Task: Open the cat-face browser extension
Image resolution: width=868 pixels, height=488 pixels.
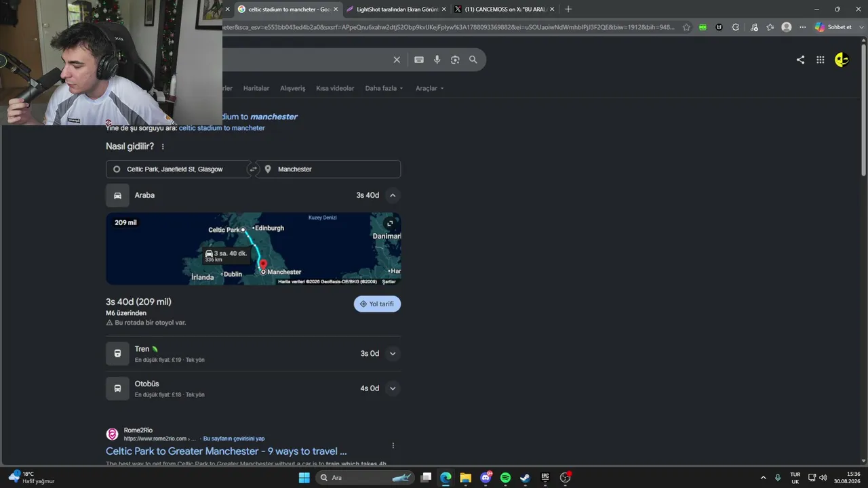Action: [x=719, y=27]
